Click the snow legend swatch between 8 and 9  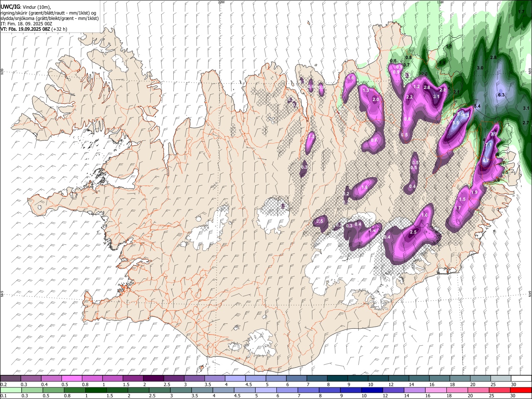pos(337,379)
